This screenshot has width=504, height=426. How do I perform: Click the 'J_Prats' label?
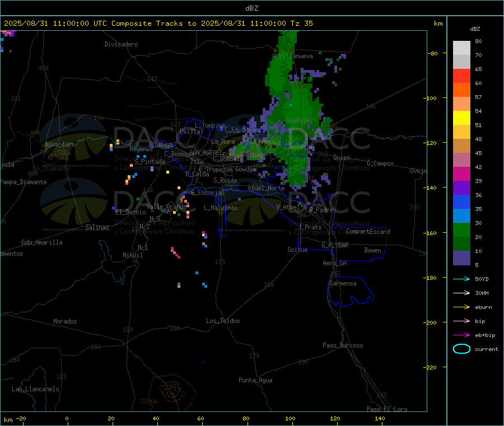pyautogui.click(x=310, y=227)
